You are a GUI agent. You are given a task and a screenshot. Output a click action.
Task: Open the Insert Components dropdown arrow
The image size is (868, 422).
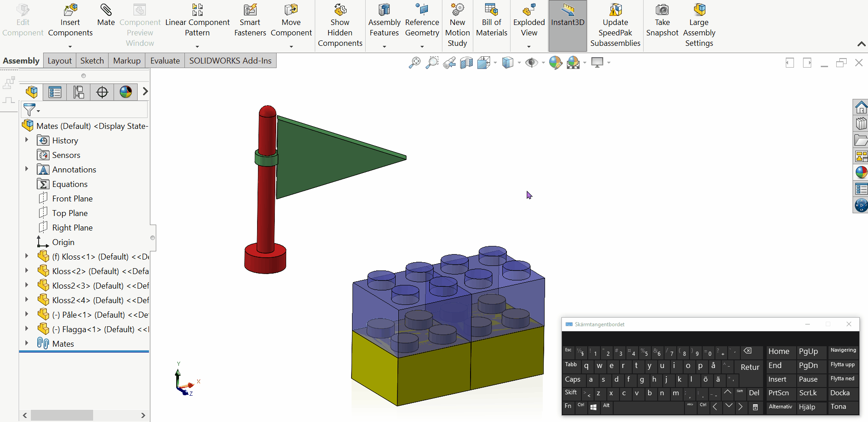coord(70,46)
